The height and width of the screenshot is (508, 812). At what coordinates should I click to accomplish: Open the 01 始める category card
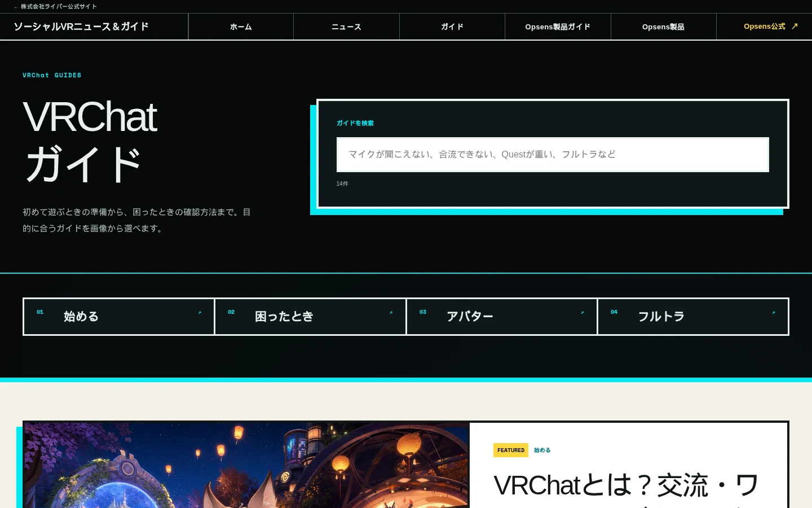click(119, 317)
